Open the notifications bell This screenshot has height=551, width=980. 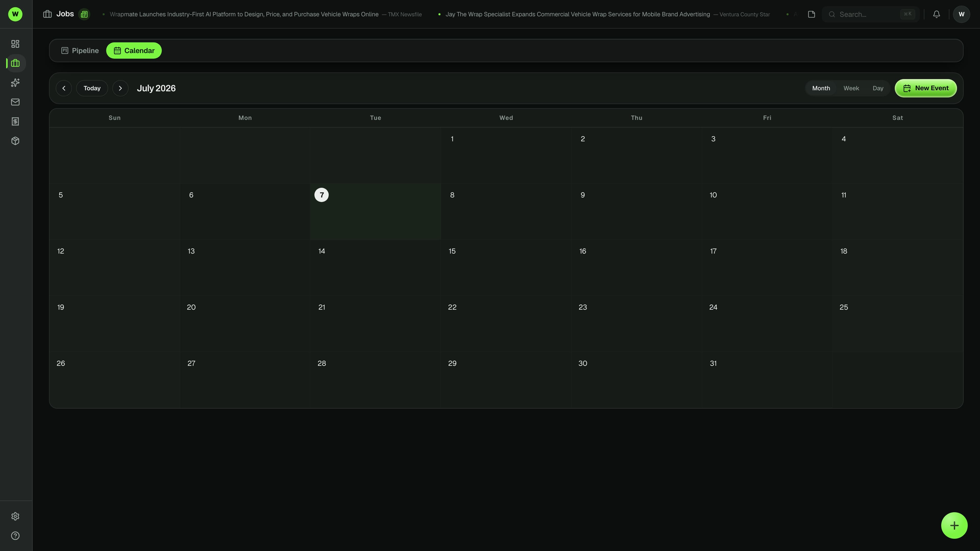(937, 14)
